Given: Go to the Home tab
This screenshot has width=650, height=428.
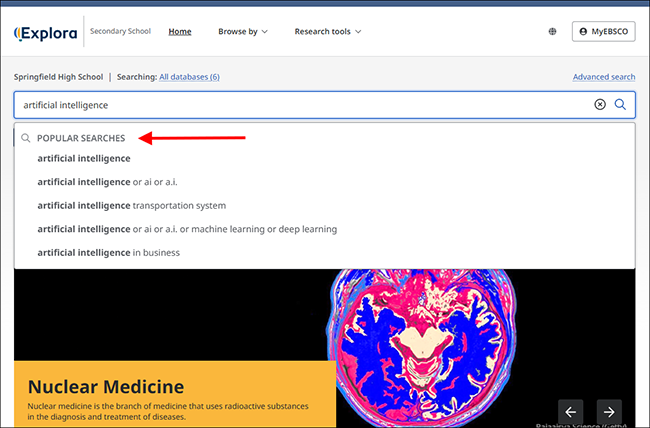Looking at the screenshot, I should (x=180, y=32).
